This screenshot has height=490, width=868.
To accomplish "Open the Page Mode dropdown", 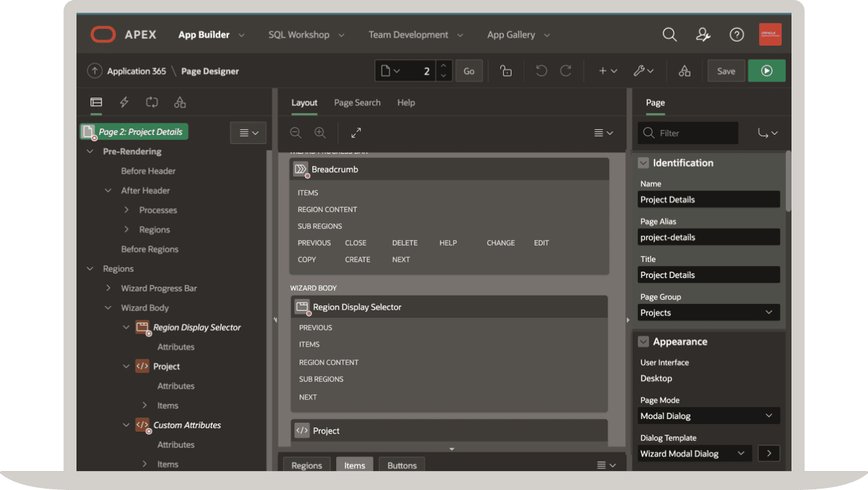I will 709,416.
